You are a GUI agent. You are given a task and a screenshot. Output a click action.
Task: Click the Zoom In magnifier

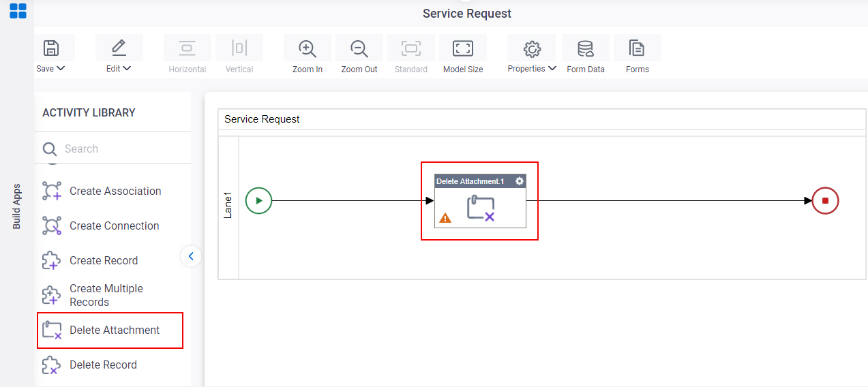tap(308, 48)
